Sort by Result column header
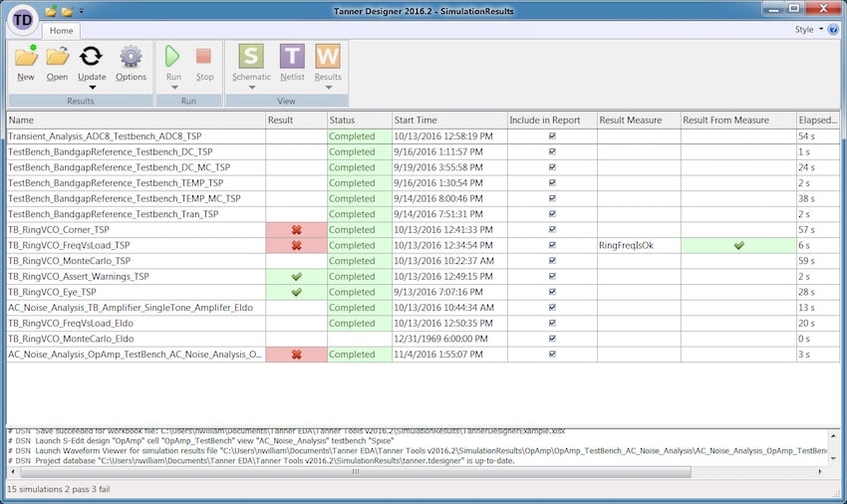 [x=296, y=121]
